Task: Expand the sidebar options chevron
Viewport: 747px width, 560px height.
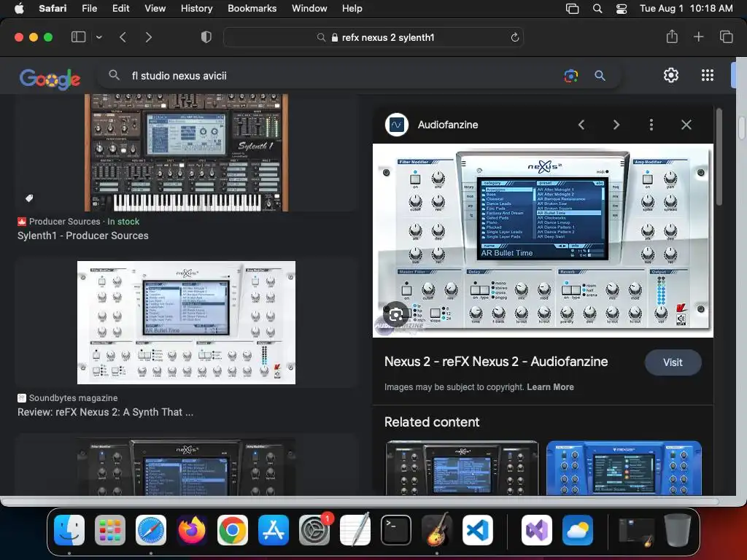Action: click(98, 37)
